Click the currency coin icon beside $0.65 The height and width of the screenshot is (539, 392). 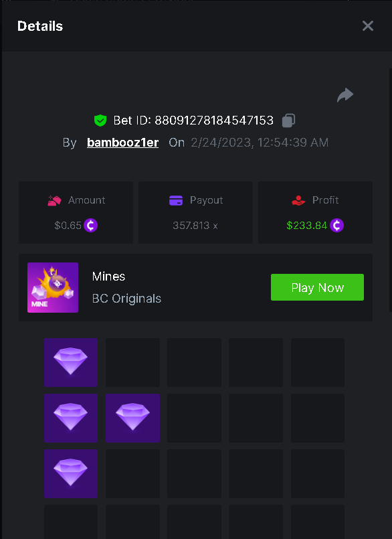tap(91, 226)
